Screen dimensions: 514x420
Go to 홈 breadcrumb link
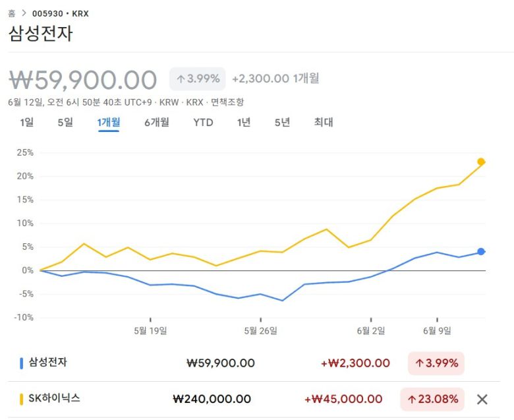[11, 13]
